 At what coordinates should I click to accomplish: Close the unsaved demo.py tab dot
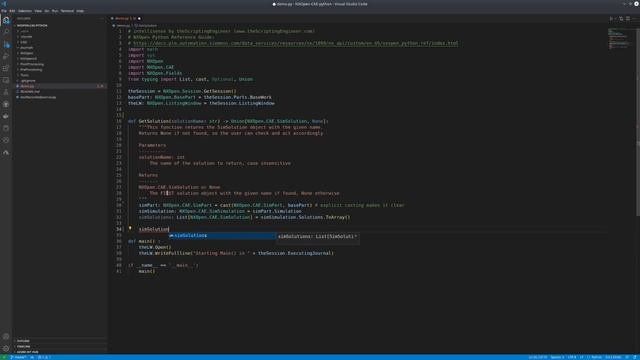tap(139, 19)
